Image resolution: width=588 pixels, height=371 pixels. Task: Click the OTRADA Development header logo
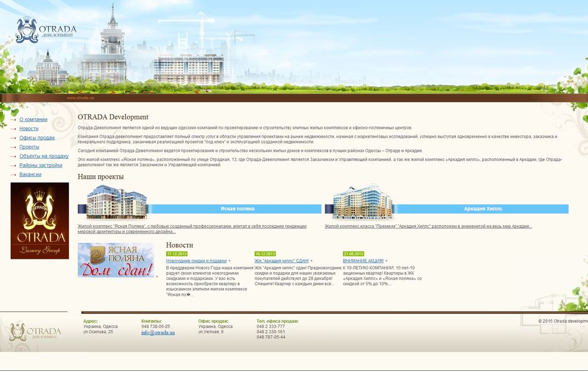46,31
